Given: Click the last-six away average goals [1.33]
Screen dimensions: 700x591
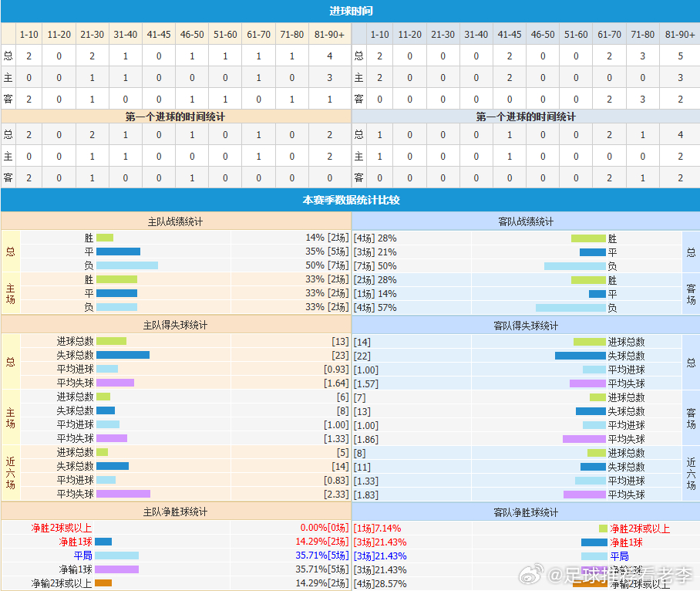Looking at the screenshot, I should pyautogui.click(x=366, y=481).
